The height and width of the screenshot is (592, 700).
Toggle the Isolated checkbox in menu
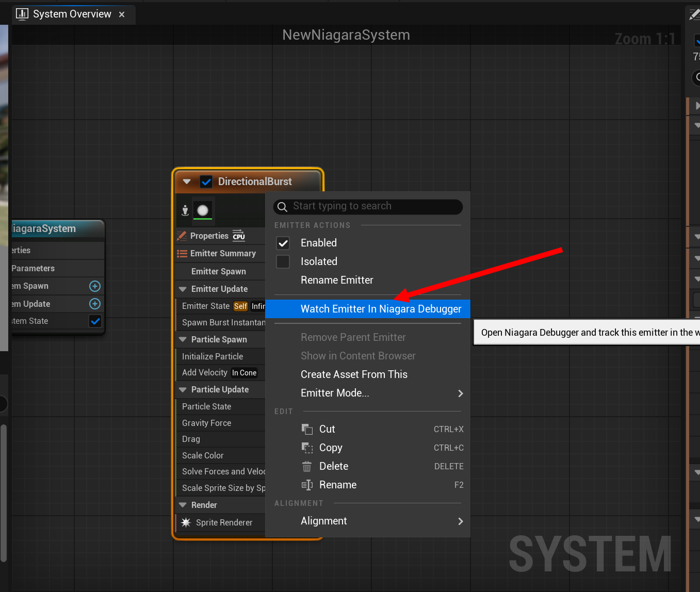(283, 261)
